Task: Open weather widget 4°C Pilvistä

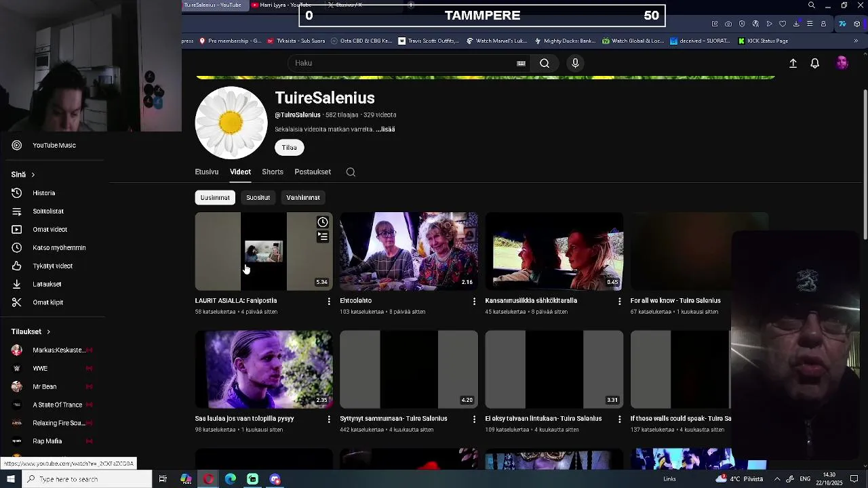Action: (x=739, y=479)
